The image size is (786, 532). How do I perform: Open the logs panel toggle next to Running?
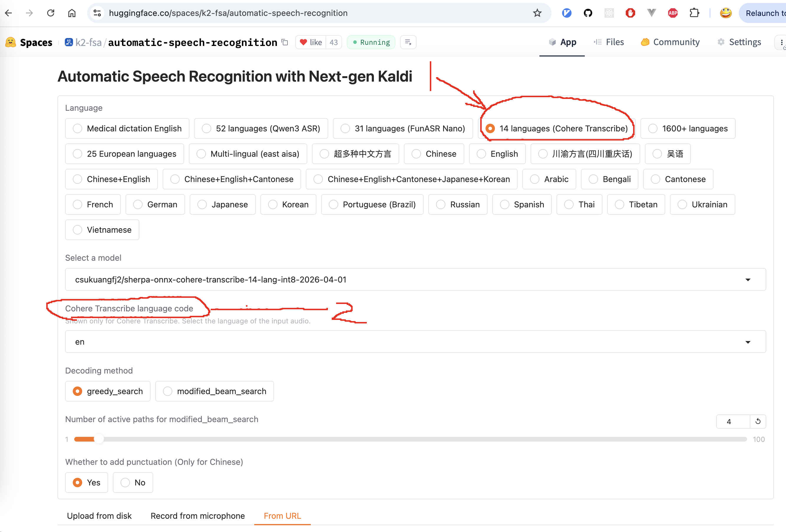click(408, 42)
